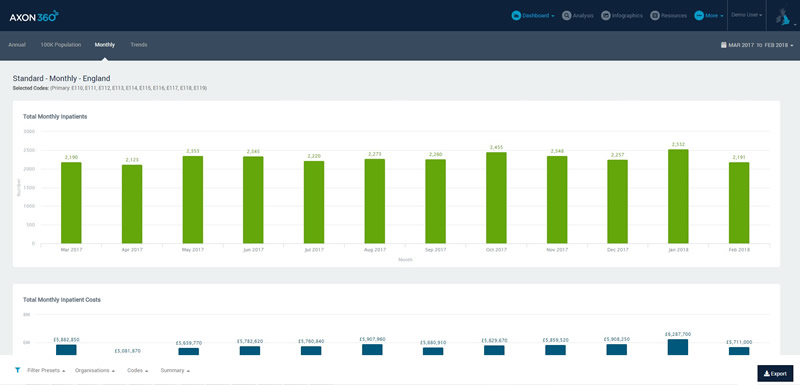Click the Nov 2017 inpatients bar

557,200
